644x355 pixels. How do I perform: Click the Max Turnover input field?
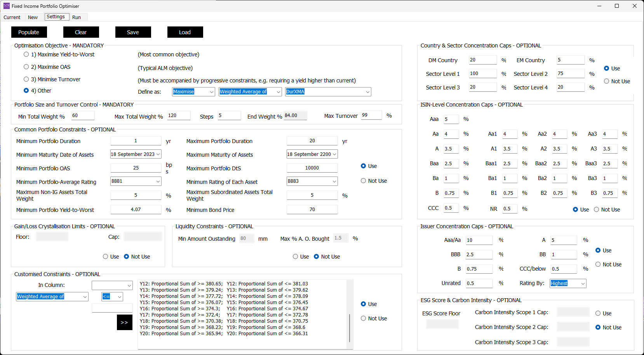click(371, 115)
